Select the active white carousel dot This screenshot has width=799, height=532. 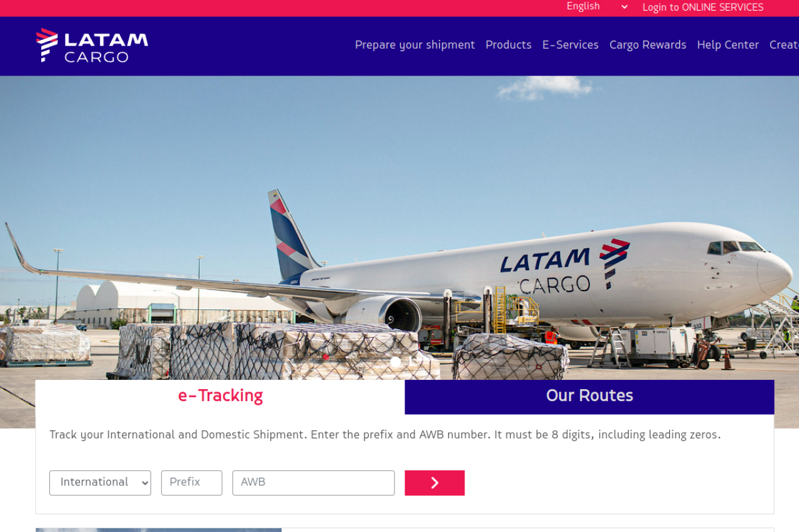pos(395,362)
